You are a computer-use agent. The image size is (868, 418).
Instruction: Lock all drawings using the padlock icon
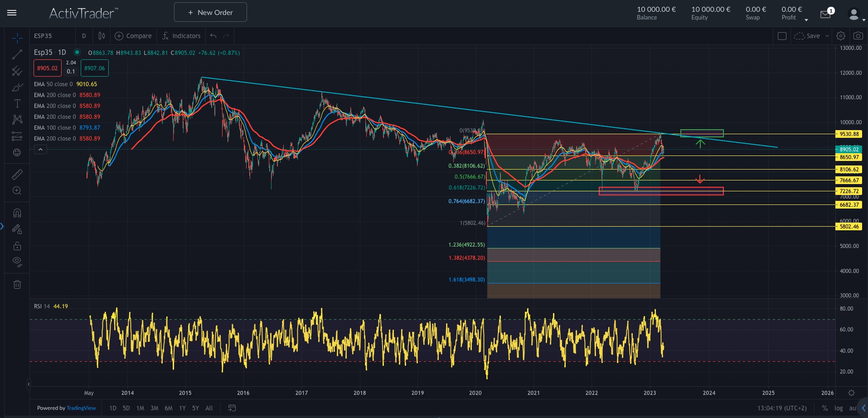(x=17, y=246)
